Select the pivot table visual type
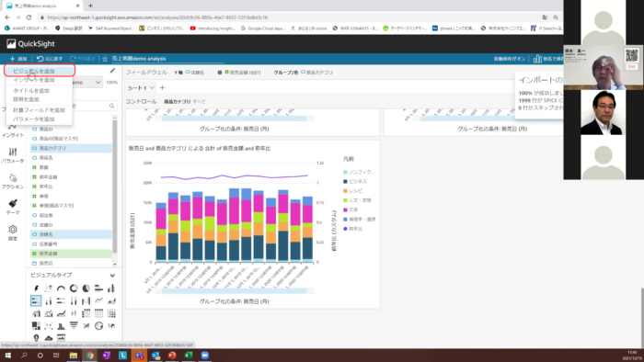The height and width of the screenshot is (362, 644). (86, 313)
